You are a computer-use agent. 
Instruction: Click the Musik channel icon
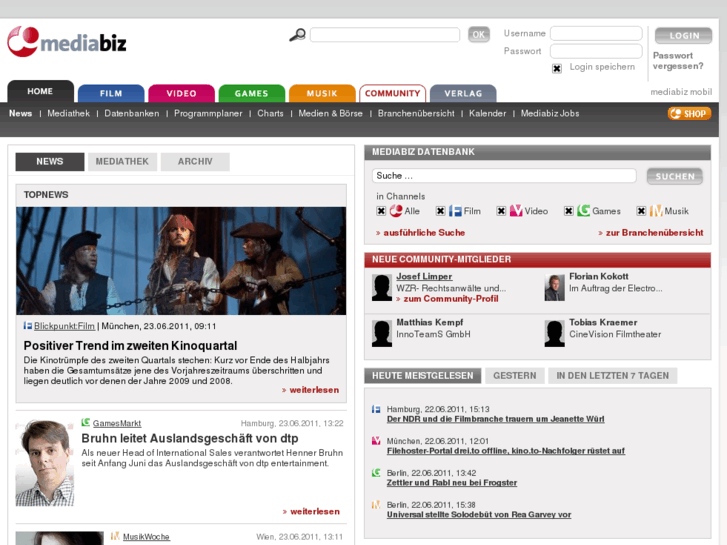[x=656, y=211]
